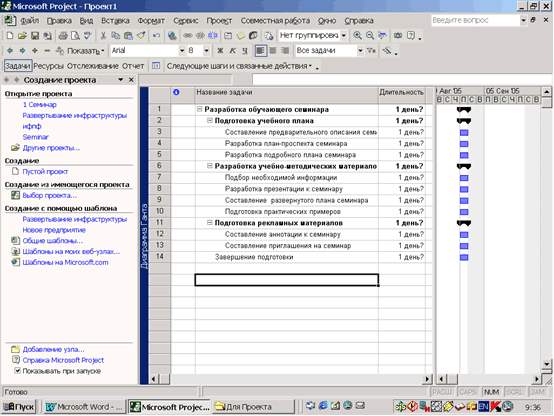
Task: Create a new blank project file
Action: point(10,35)
